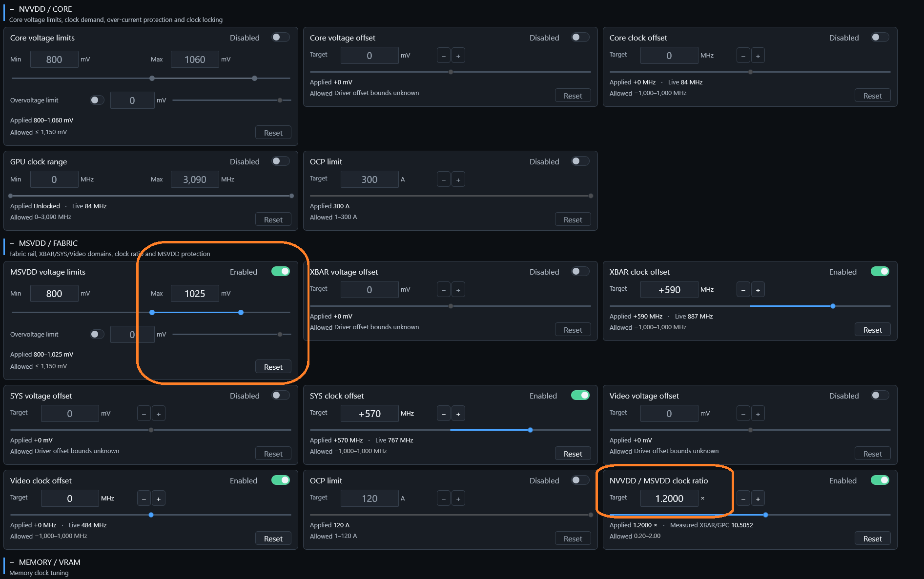Increase SYS clock offset with plus button

[458, 414]
